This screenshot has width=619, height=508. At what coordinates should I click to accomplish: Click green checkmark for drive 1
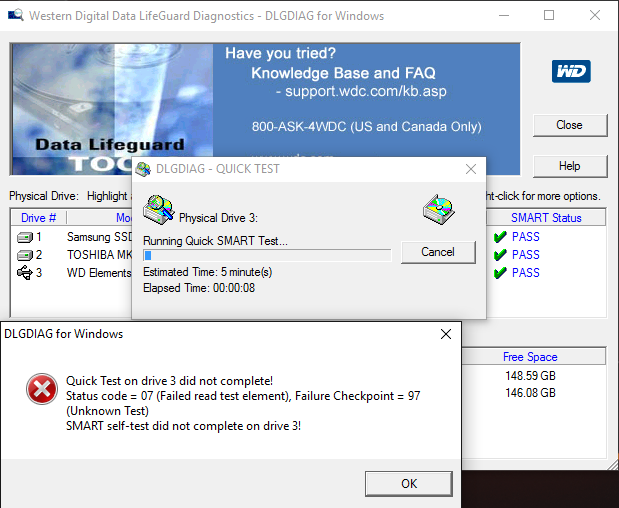click(500, 237)
